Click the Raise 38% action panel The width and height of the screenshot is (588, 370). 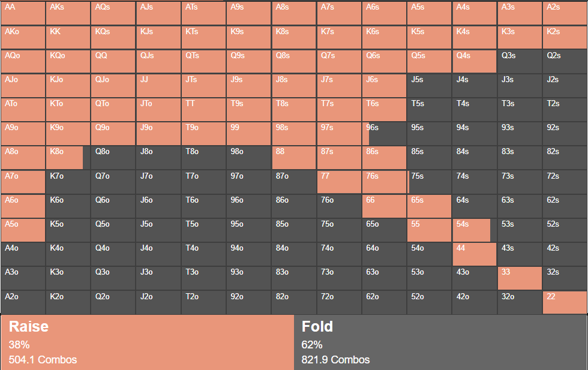[x=147, y=342]
